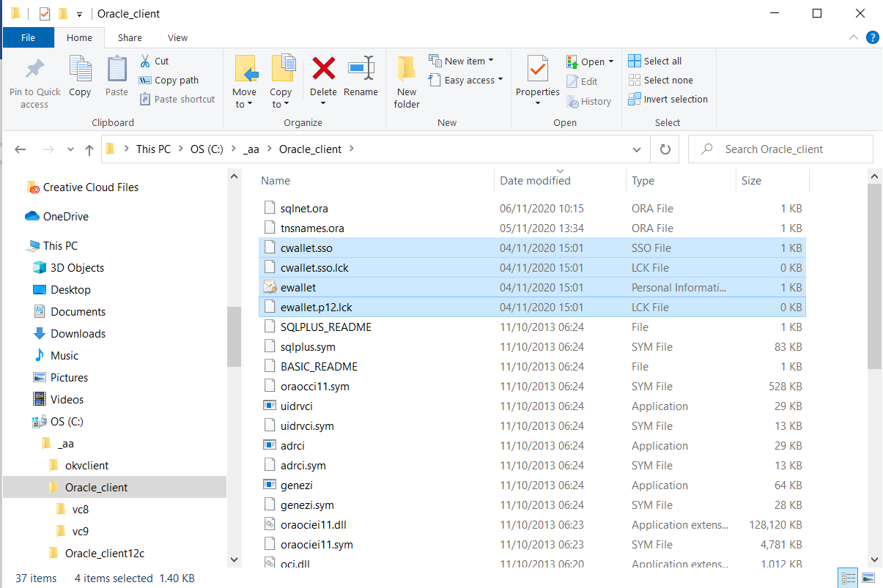
Task: Open the Help question mark icon
Action: pos(872,37)
